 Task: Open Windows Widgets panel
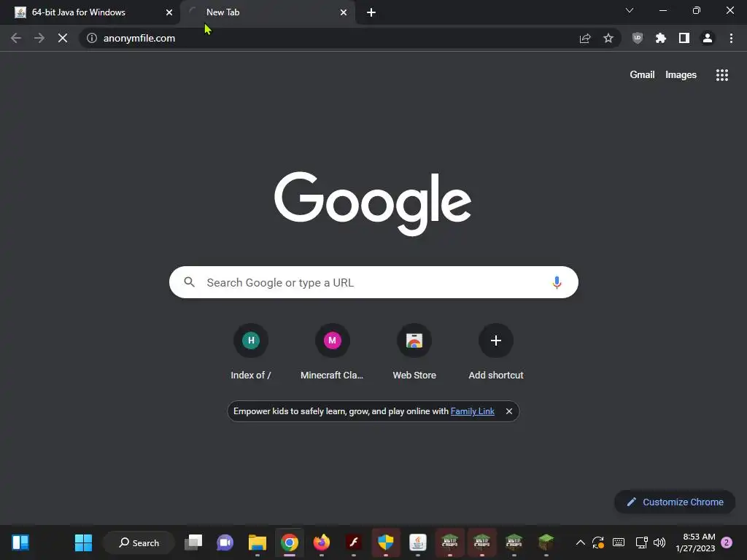20,542
